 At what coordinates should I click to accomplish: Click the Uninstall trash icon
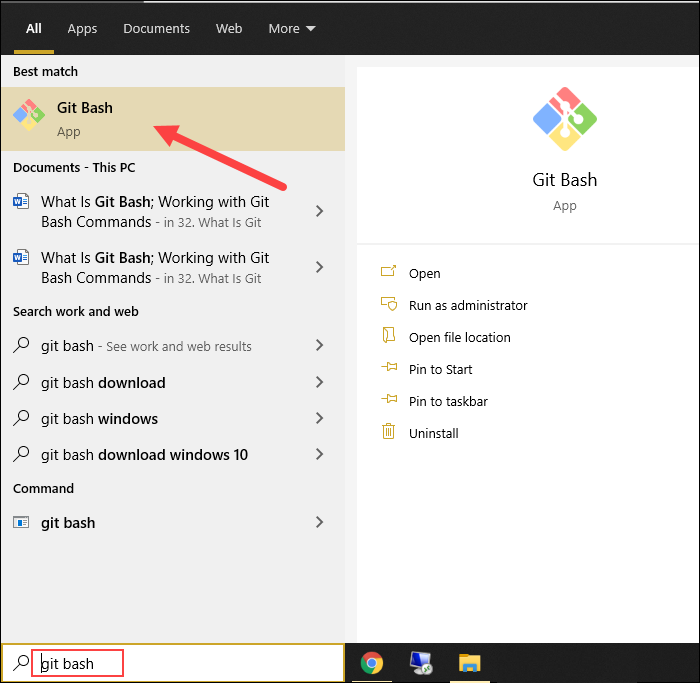click(x=389, y=433)
